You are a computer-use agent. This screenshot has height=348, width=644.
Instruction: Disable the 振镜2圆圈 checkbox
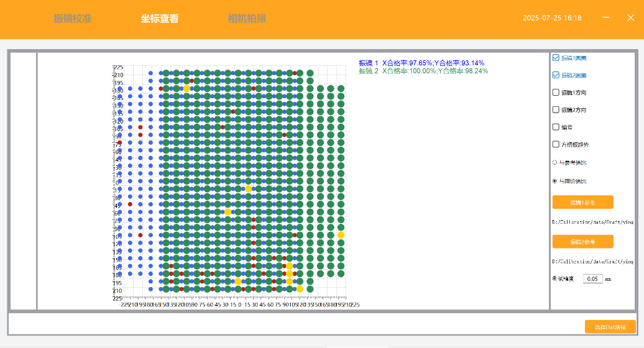(x=556, y=75)
